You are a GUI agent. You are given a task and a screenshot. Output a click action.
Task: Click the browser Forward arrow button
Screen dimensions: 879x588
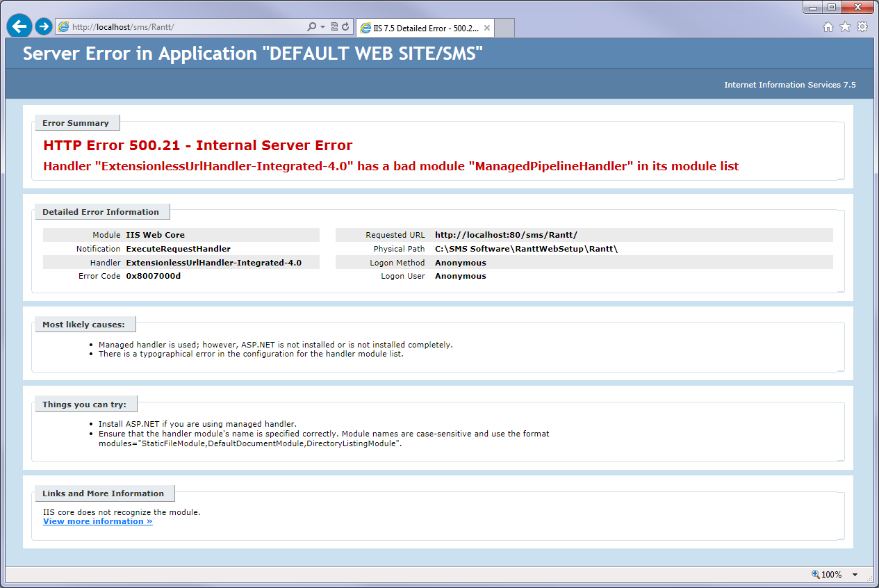pos(44,26)
